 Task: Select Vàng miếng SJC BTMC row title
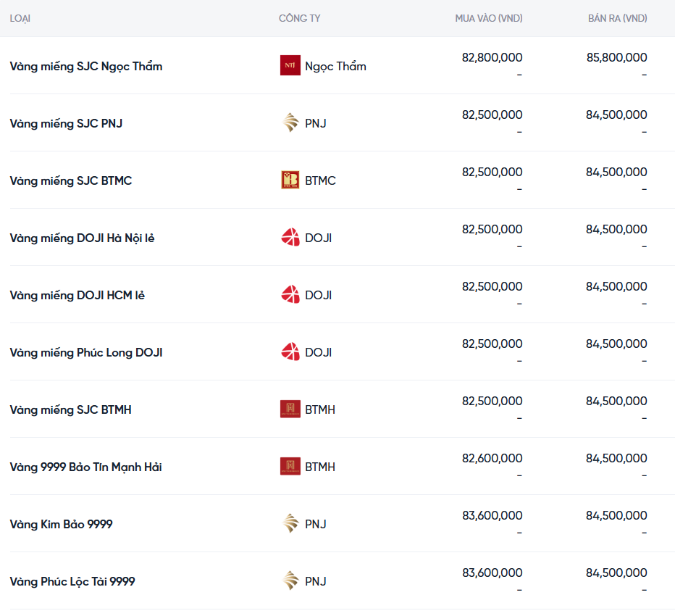pos(70,181)
